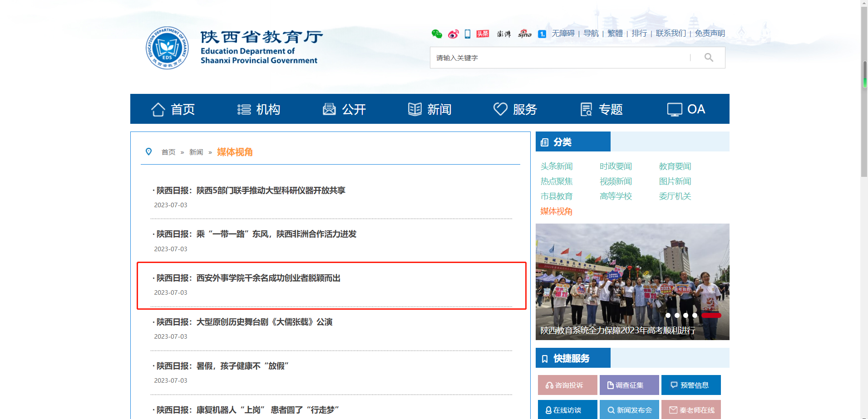This screenshot has width=868, height=419.
Task: Open the Pengpai (澎湃) news icon
Action: click(x=503, y=34)
